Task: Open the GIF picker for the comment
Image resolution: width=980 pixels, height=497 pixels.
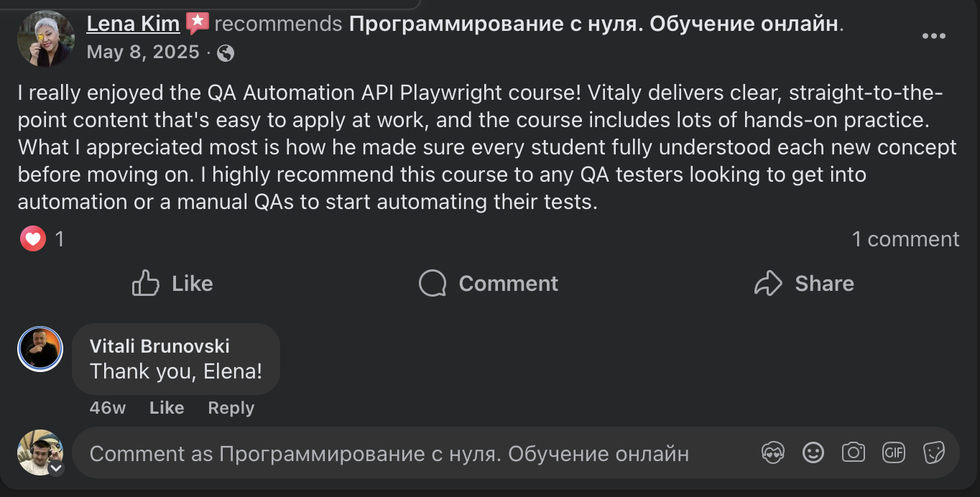Action: click(x=894, y=452)
